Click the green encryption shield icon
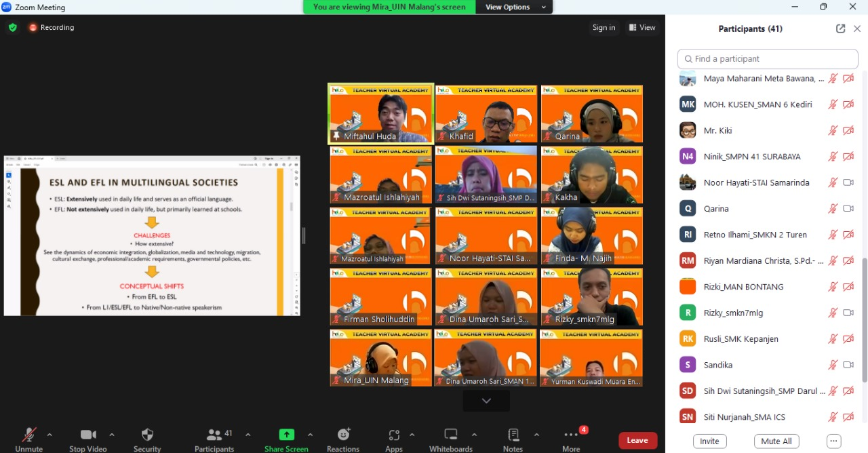Viewport: 868px width, 453px height. tap(13, 28)
